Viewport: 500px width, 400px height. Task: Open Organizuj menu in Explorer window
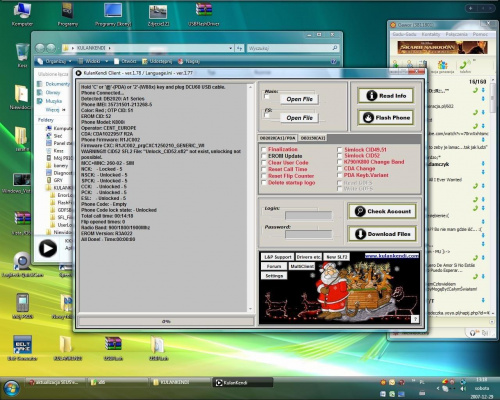pyautogui.click(x=55, y=61)
